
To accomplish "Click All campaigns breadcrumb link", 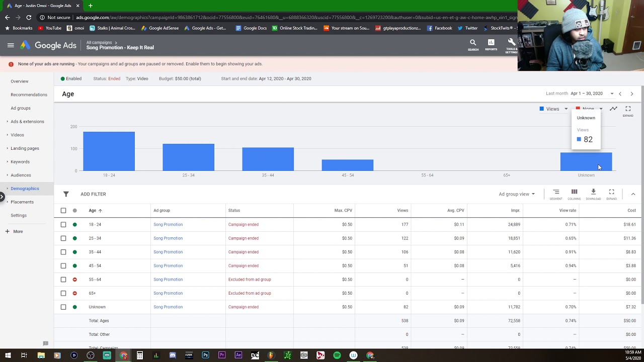I will tap(99, 43).
